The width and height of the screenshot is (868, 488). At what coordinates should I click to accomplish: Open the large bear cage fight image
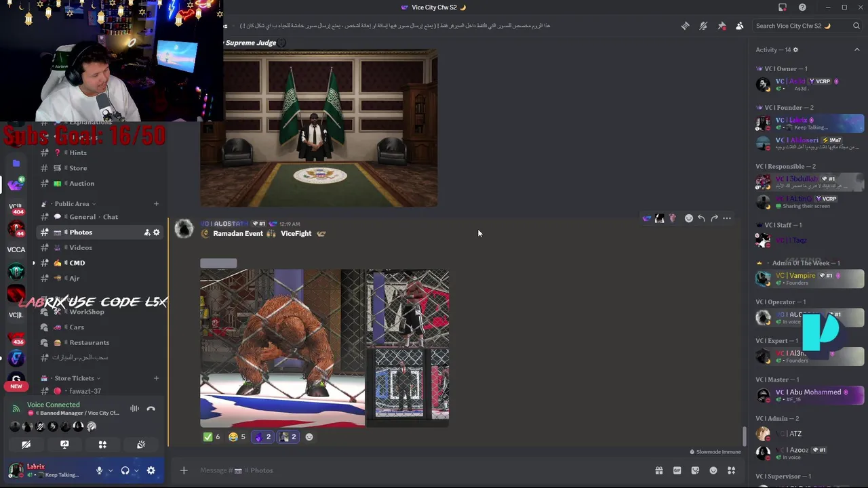click(x=282, y=348)
